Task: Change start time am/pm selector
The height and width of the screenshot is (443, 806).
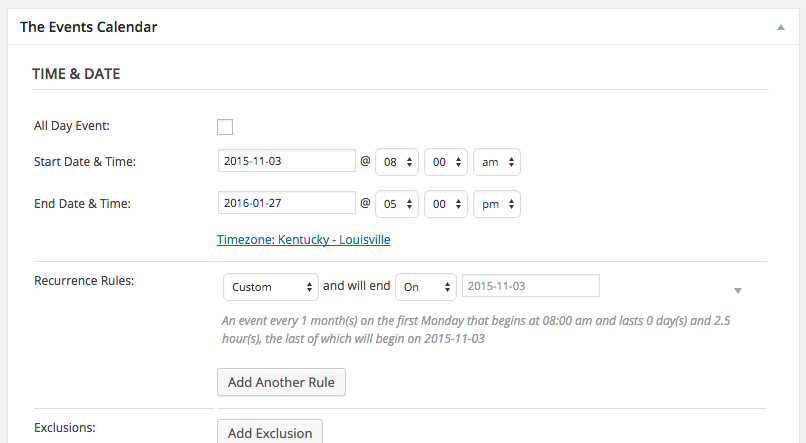Action: [x=496, y=162]
